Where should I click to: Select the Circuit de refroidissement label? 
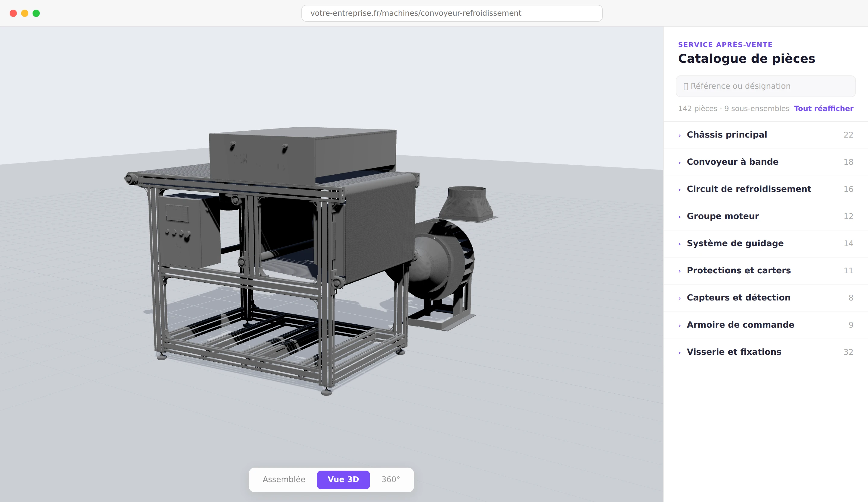(x=748, y=189)
